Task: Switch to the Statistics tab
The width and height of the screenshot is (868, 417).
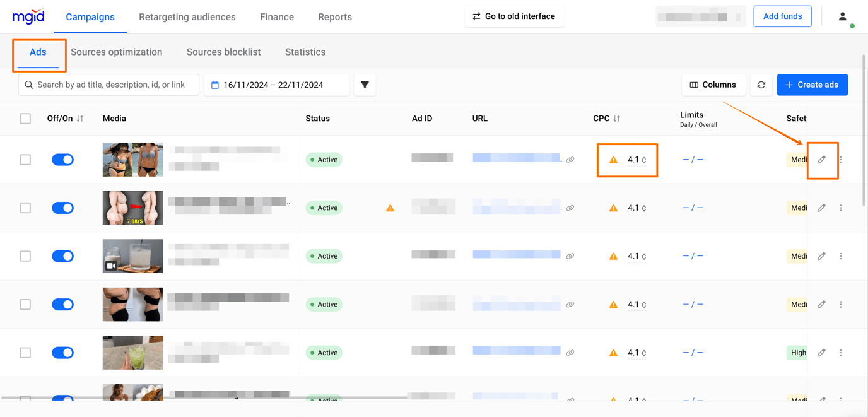Action: 305,52
